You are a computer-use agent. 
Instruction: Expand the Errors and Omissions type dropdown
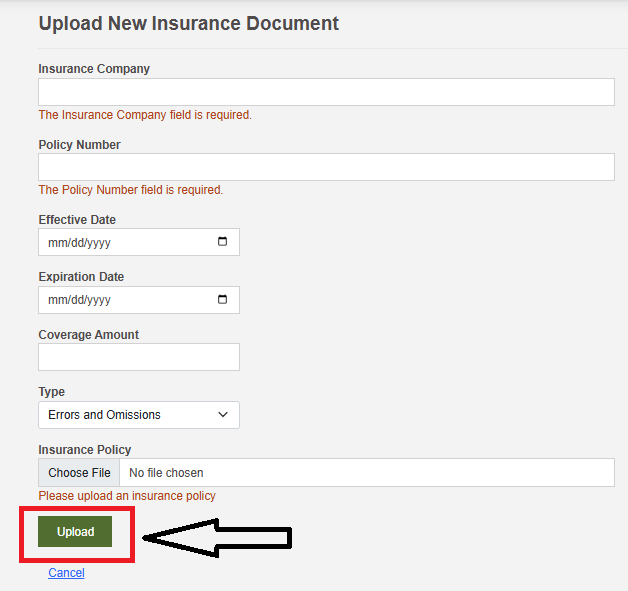(139, 415)
